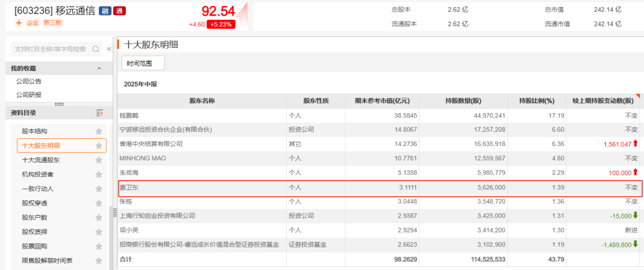644x270 pixels.
Task: Click the 企业 tag
Action: (33, 23)
